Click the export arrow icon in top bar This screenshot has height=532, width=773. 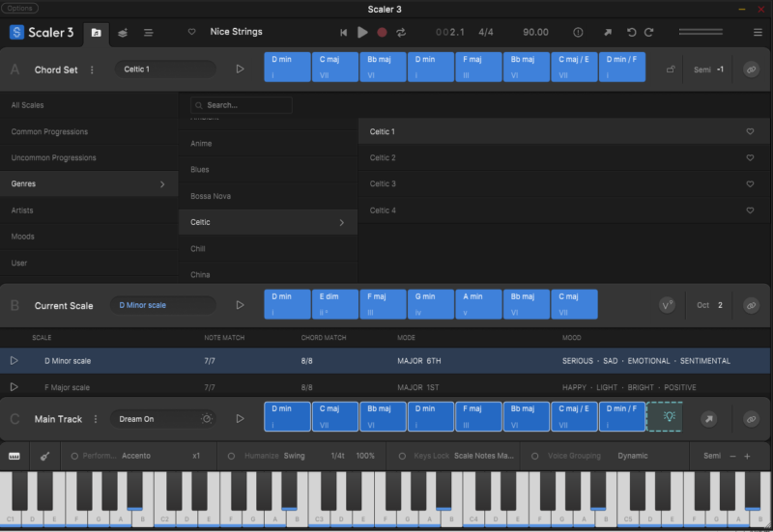(x=608, y=33)
